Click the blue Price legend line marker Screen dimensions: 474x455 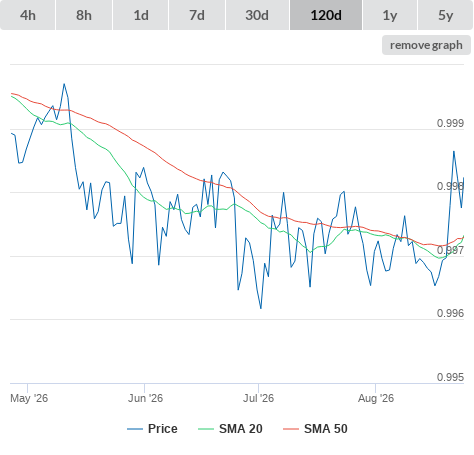(135, 429)
